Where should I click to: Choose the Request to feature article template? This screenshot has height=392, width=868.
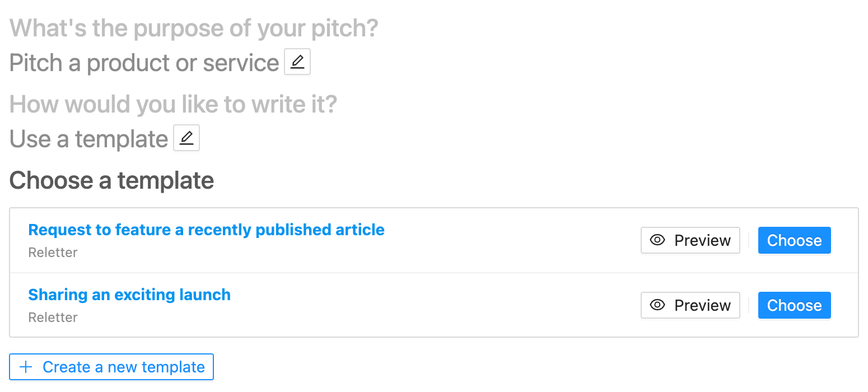(x=794, y=240)
